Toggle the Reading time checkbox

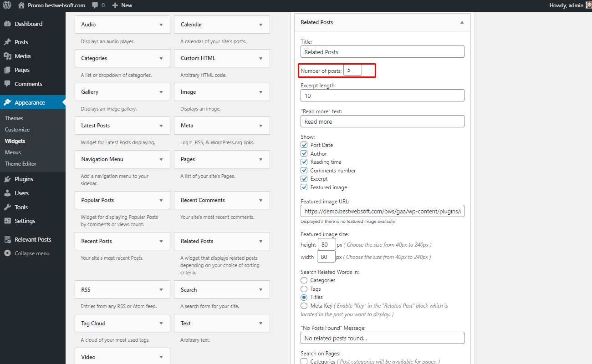point(304,162)
